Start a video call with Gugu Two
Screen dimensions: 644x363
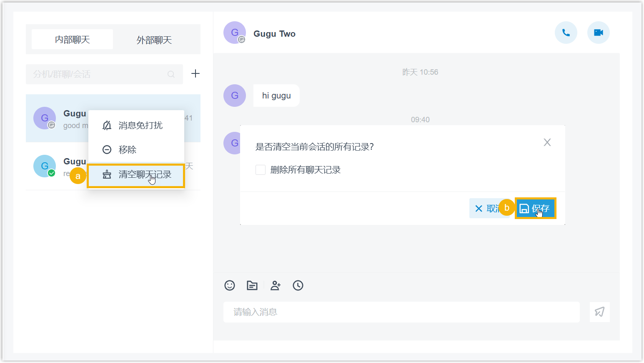[598, 33]
